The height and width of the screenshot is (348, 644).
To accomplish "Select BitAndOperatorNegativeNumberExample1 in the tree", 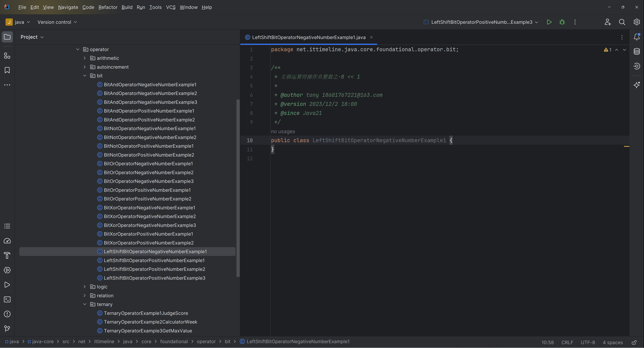I will click(150, 85).
